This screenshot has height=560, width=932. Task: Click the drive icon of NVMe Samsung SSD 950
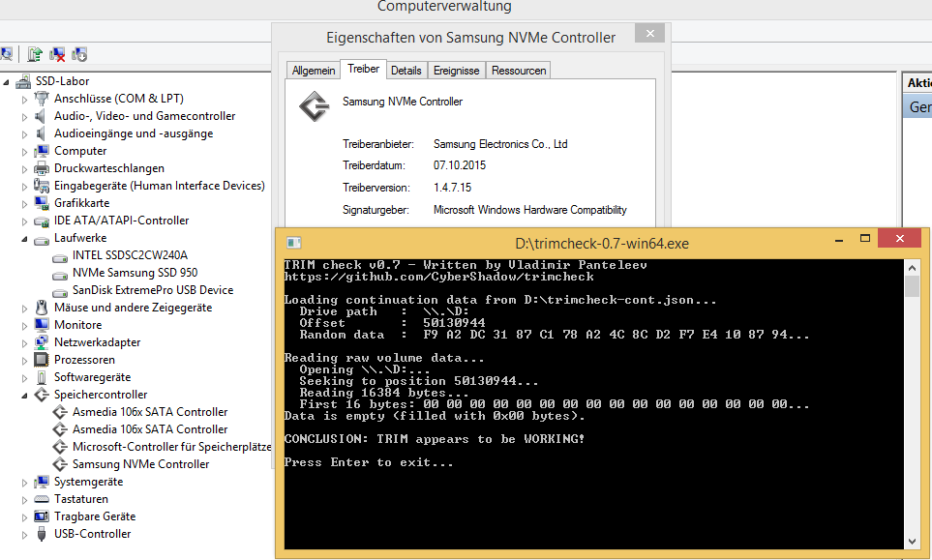tap(59, 275)
